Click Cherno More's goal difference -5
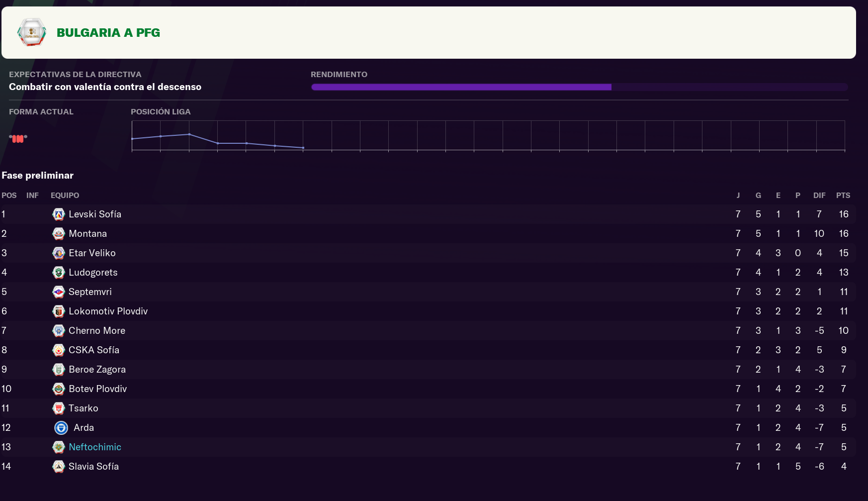 click(x=819, y=331)
